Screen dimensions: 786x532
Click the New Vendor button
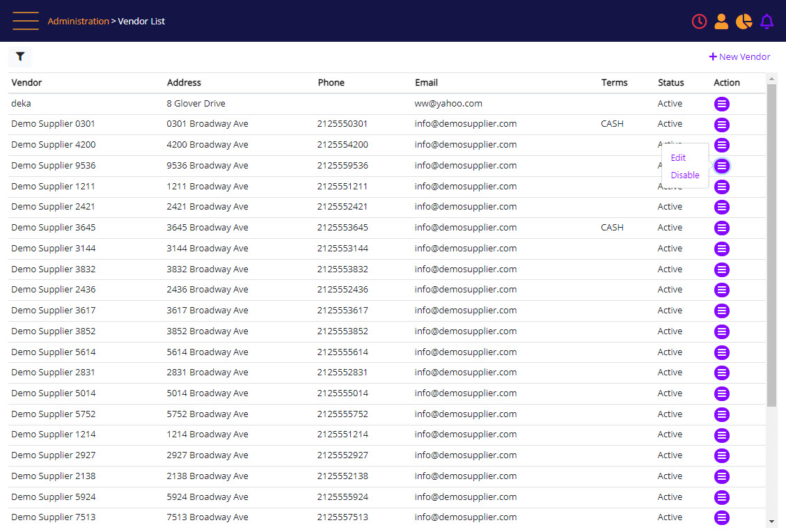[x=739, y=56]
